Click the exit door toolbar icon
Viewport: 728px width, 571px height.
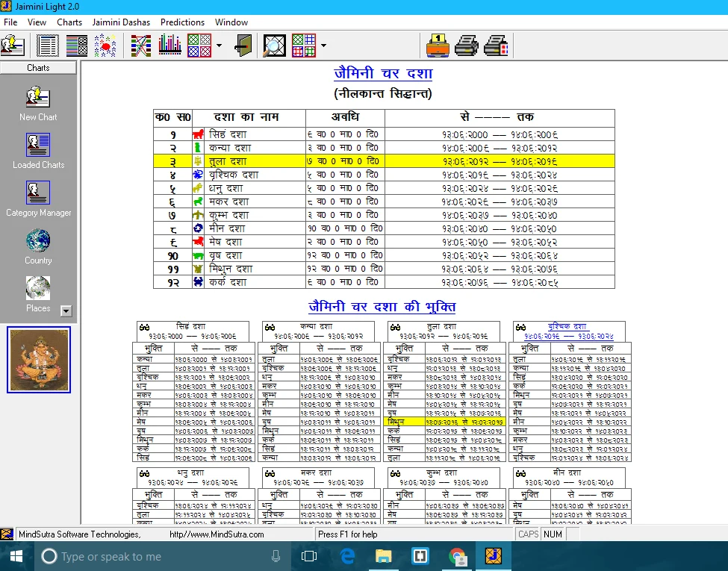243,46
